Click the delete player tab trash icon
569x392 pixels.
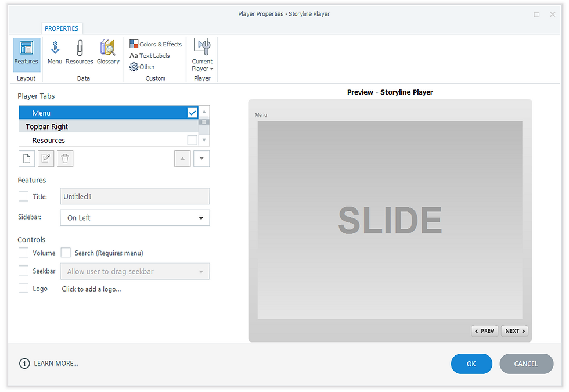click(x=65, y=159)
